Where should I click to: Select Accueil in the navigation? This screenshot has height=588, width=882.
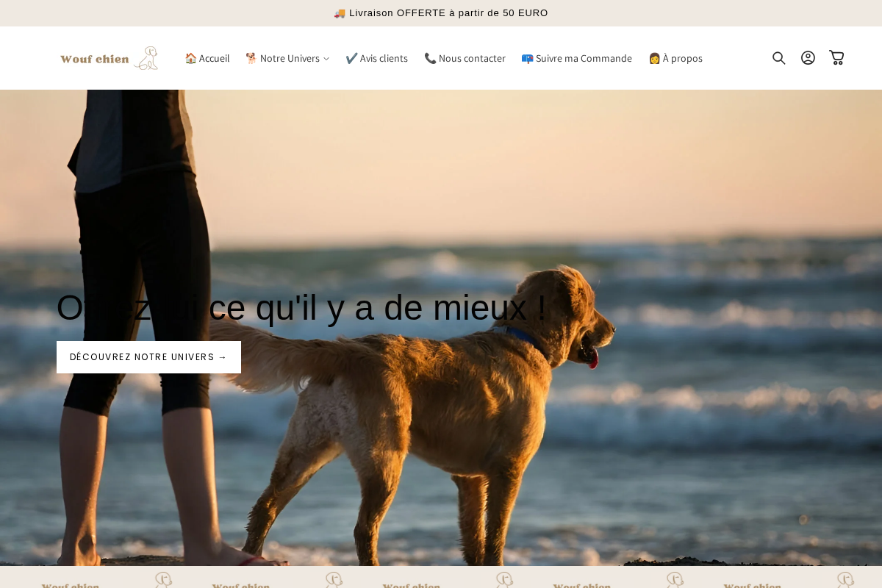(x=213, y=58)
